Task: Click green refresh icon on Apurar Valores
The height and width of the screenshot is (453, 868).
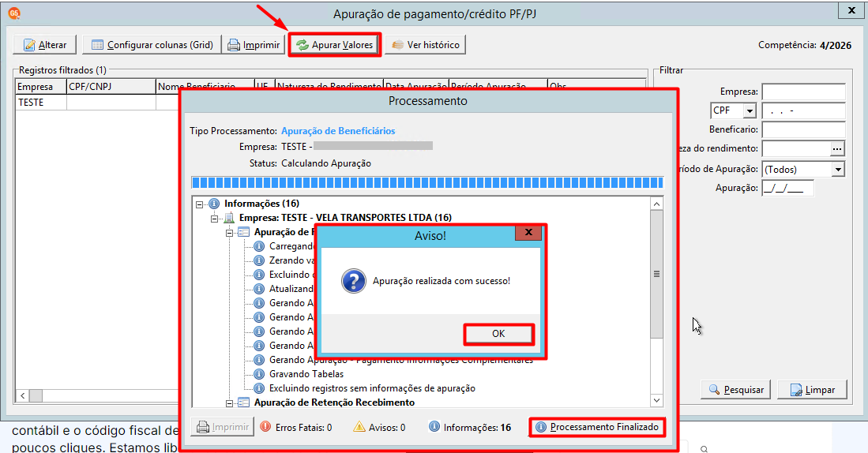Action: tap(302, 45)
